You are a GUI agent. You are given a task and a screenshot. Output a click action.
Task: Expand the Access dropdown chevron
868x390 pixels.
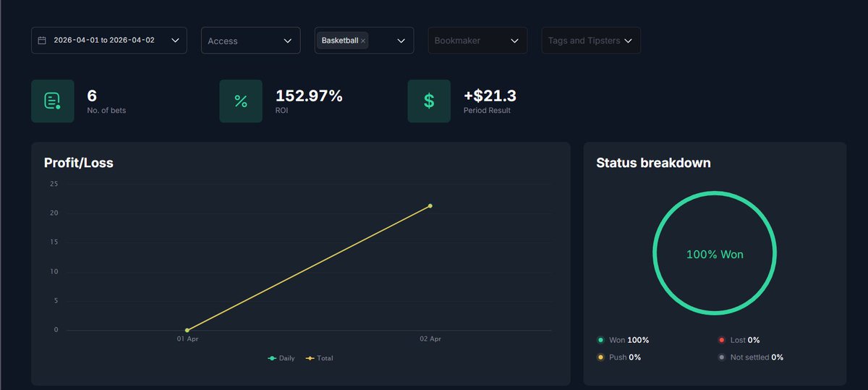point(287,41)
